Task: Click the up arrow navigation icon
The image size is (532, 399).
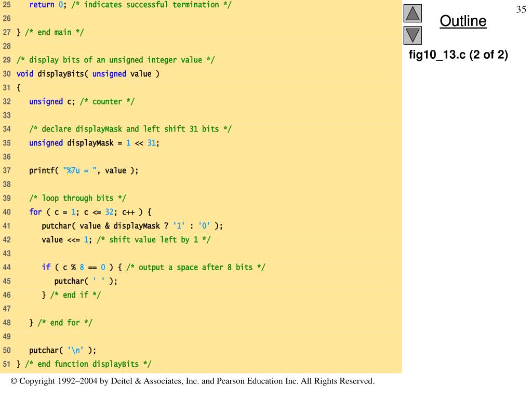Action: click(x=413, y=13)
